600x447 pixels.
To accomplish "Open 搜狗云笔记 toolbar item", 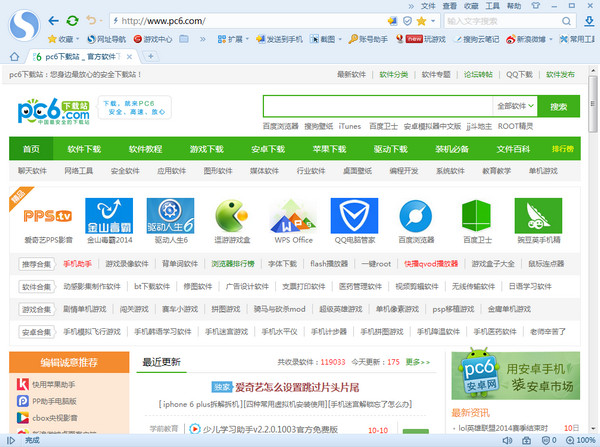I will 476,39.
